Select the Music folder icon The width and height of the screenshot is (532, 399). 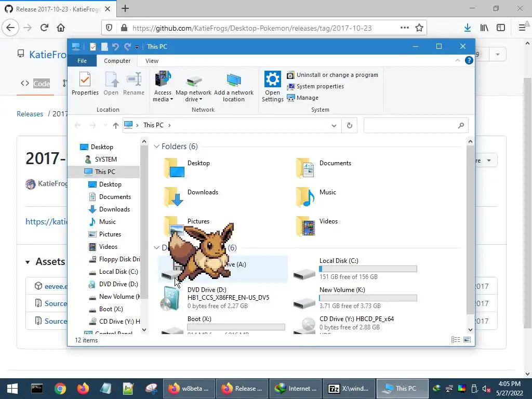[x=305, y=197]
